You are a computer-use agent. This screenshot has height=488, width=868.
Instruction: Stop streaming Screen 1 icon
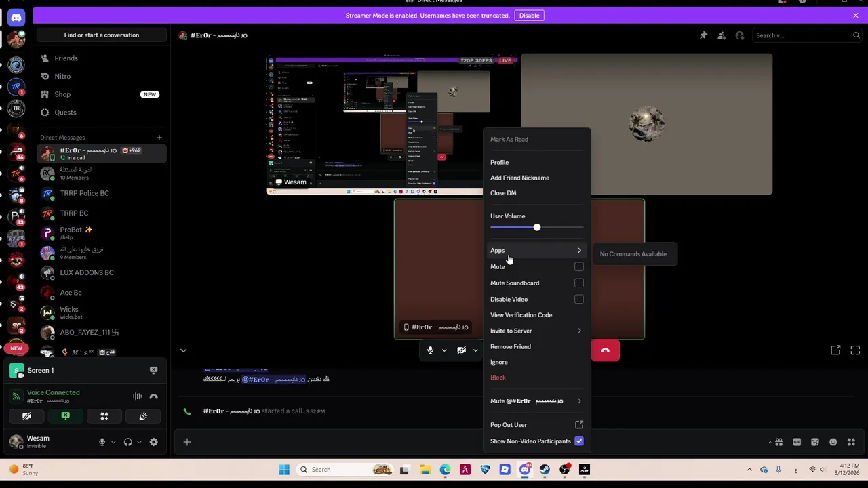154,370
